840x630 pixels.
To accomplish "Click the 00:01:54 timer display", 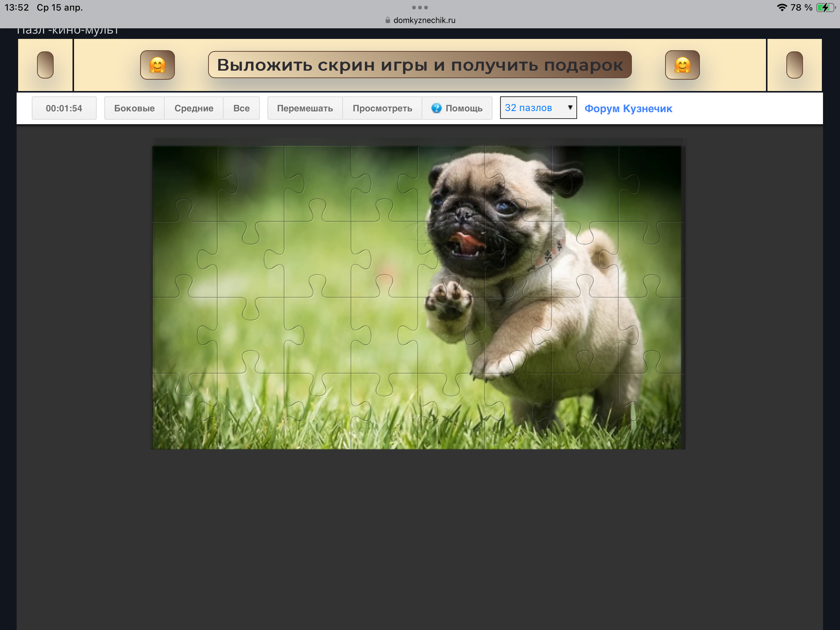I will [64, 108].
